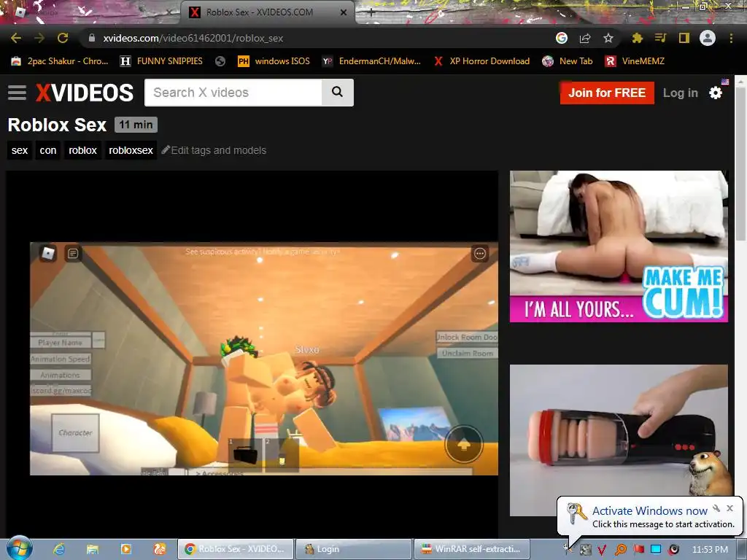Open the globe icon bookmark

pyautogui.click(x=220, y=61)
